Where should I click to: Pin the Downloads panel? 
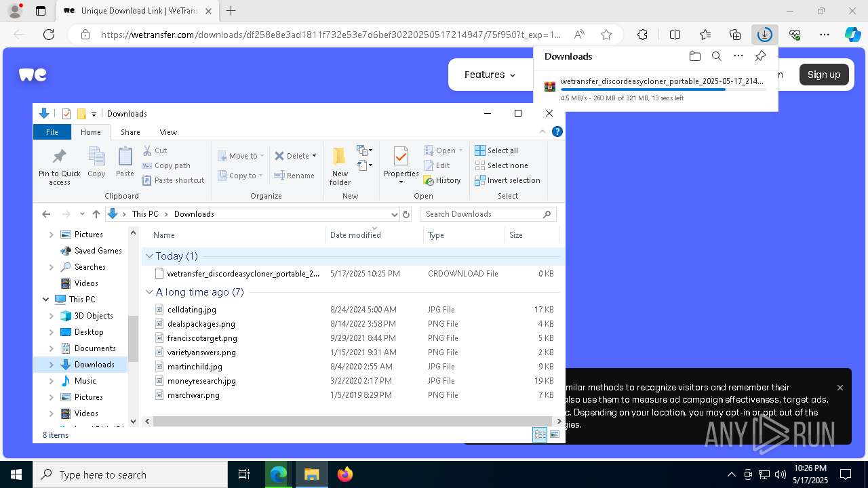pyautogui.click(x=760, y=56)
